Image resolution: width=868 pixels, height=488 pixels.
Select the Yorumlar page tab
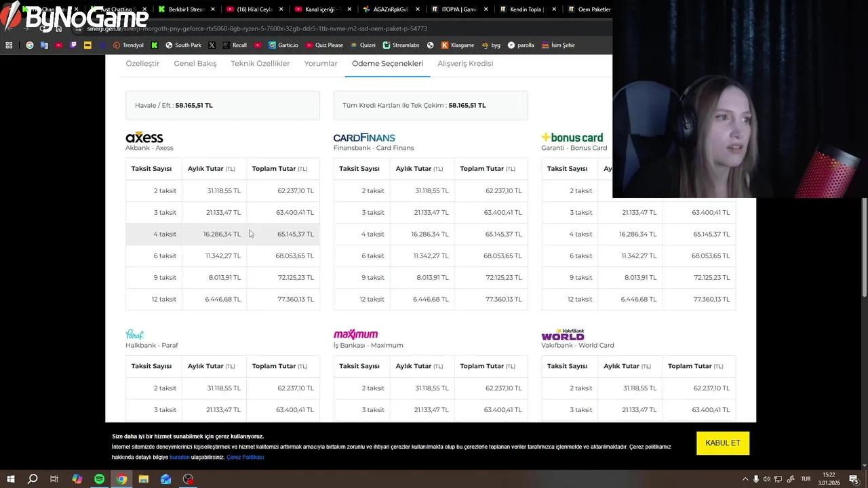point(321,64)
